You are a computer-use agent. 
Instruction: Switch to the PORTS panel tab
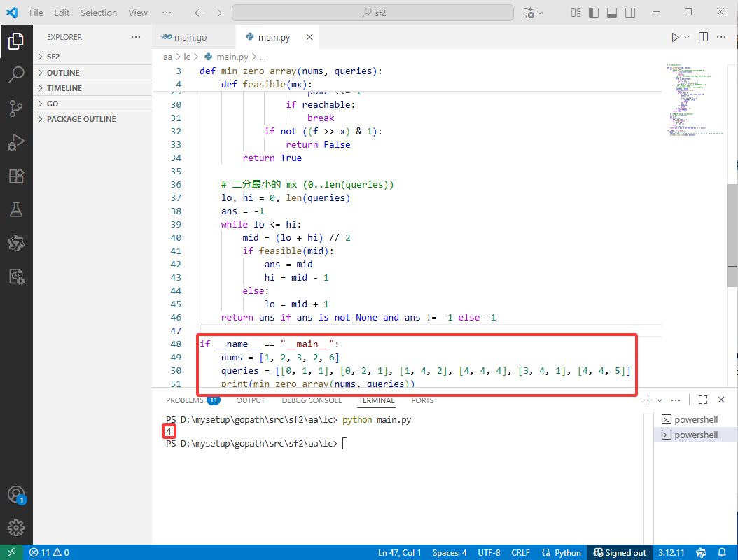click(x=422, y=400)
